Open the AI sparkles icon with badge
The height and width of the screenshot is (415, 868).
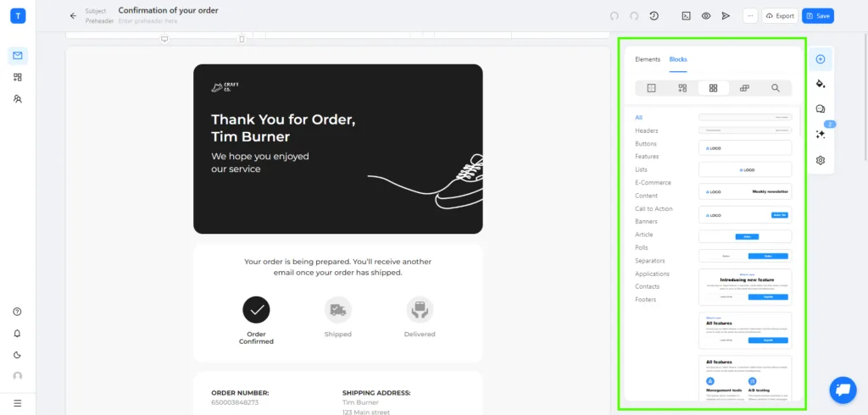pos(821,135)
